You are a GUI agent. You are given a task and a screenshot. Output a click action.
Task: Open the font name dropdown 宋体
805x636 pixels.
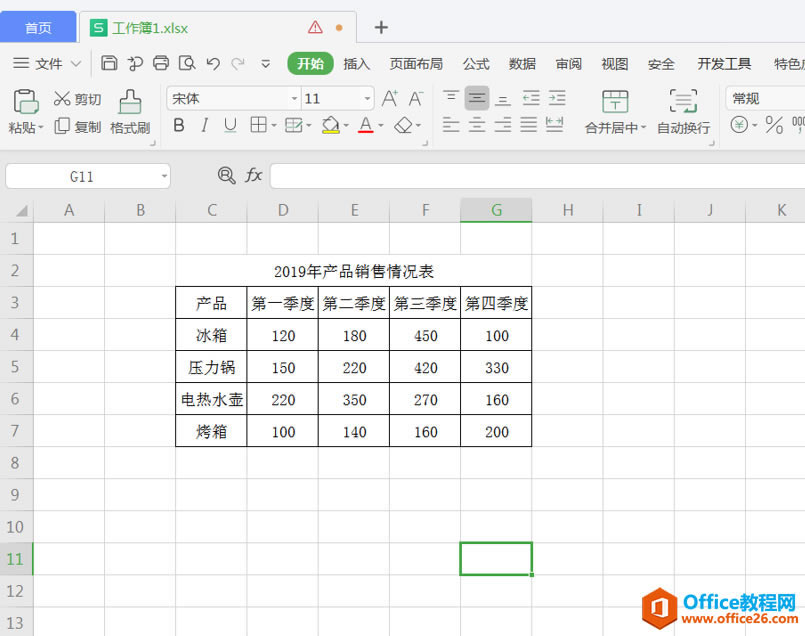(295, 98)
